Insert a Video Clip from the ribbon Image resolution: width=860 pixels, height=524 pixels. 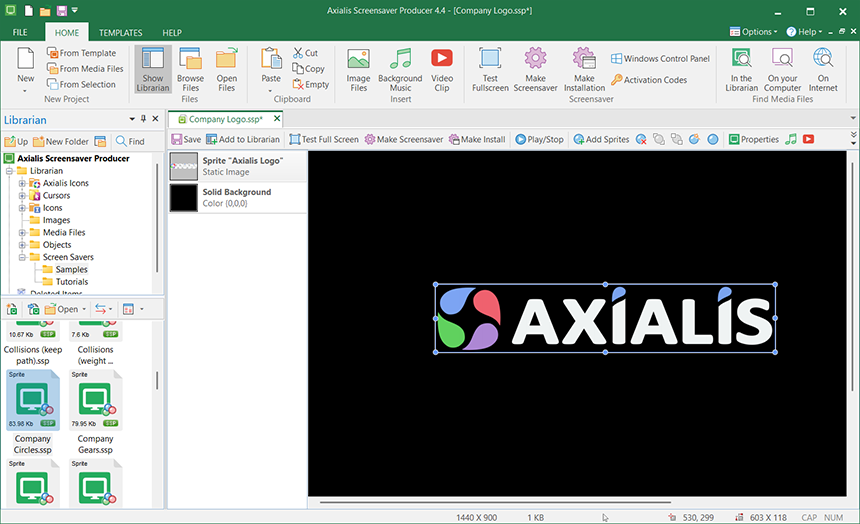(x=441, y=67)
